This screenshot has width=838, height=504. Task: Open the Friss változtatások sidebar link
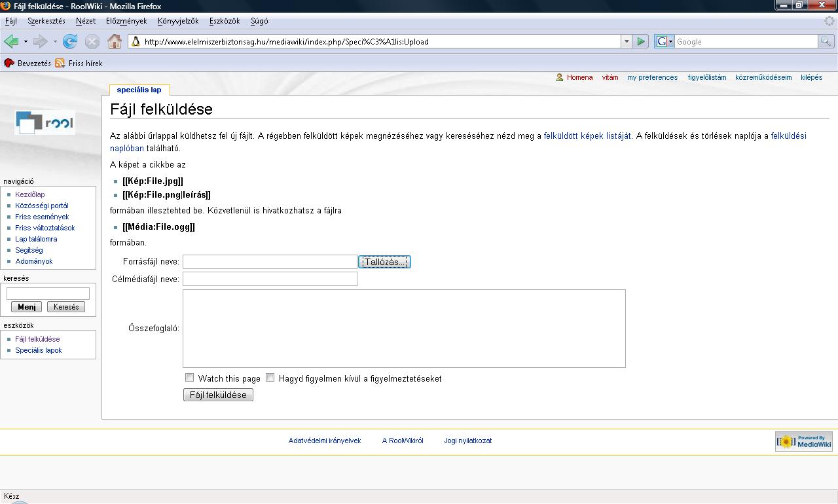pos(45,228)
